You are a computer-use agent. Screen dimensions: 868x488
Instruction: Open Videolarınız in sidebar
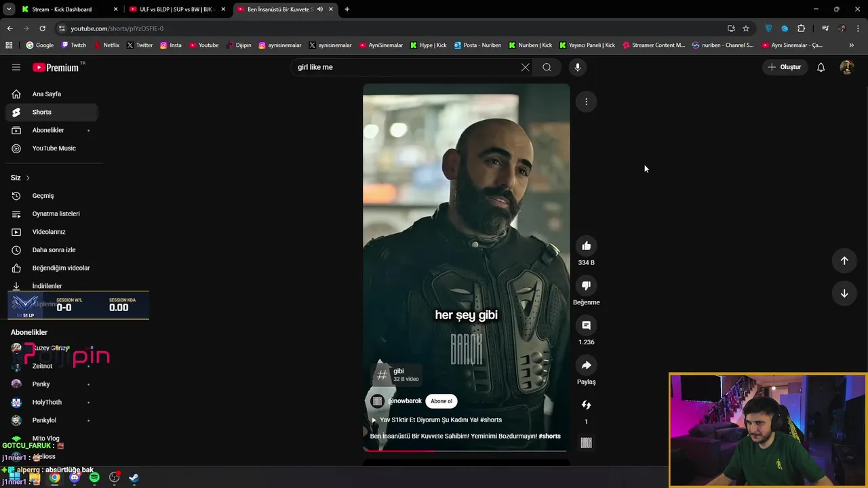point(52,232)
